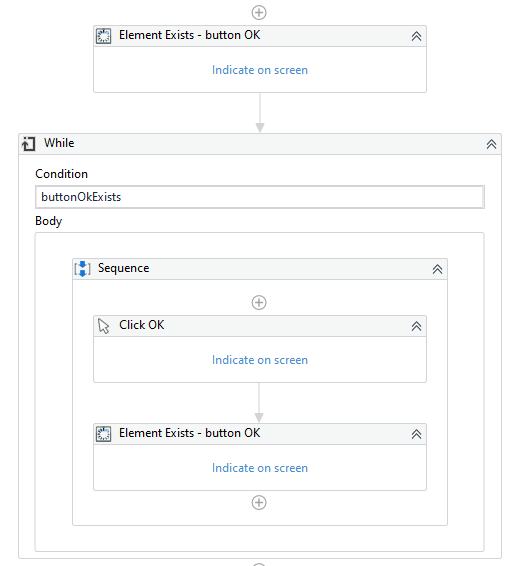Click Indicate on screen in the Click OK activity
The height and width of the screenshot is (566, 519).
click(260, 360)
